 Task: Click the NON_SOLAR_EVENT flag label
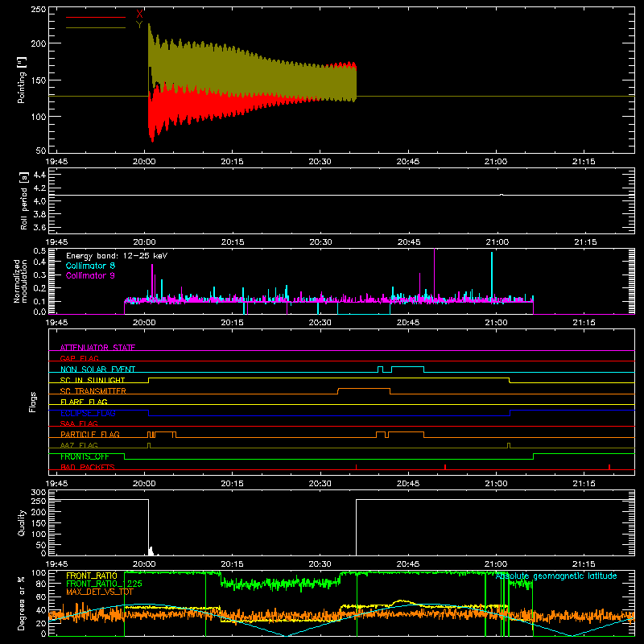[x=97, y=369]
